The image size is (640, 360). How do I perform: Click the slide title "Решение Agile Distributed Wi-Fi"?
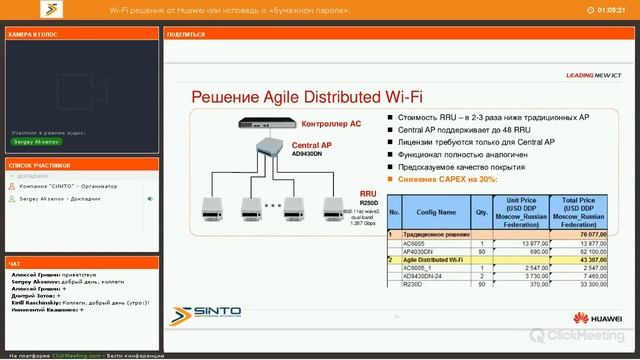pyautogui.click(x=307, y=97)
